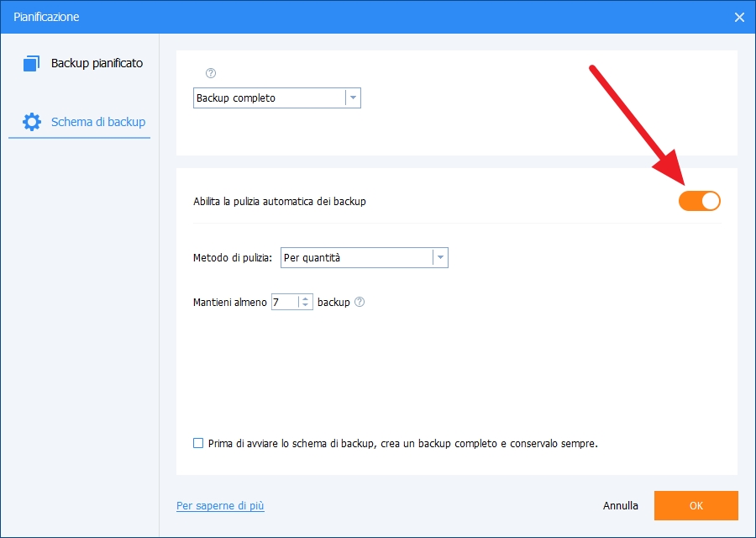The width and height of the screenshot is (756, 538).
Task: Switch to Backup pianificato tab
Action: click(82, 63)
